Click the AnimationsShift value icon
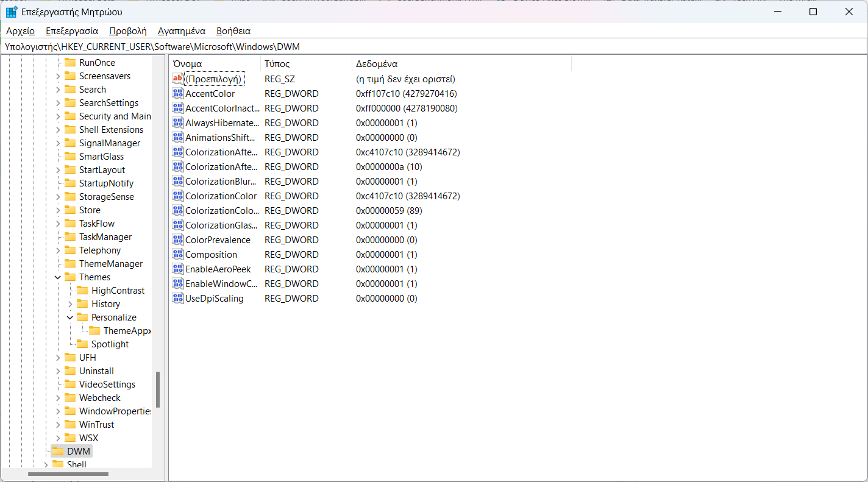 click(178, 137)
